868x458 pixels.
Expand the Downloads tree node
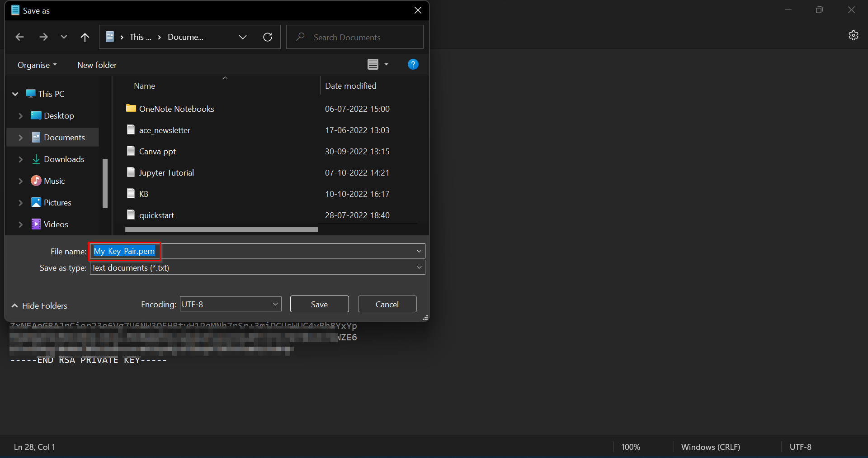pyautogui.click(x=20, y=159)
